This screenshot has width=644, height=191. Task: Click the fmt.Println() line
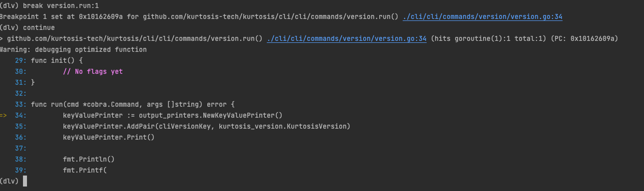88,159
